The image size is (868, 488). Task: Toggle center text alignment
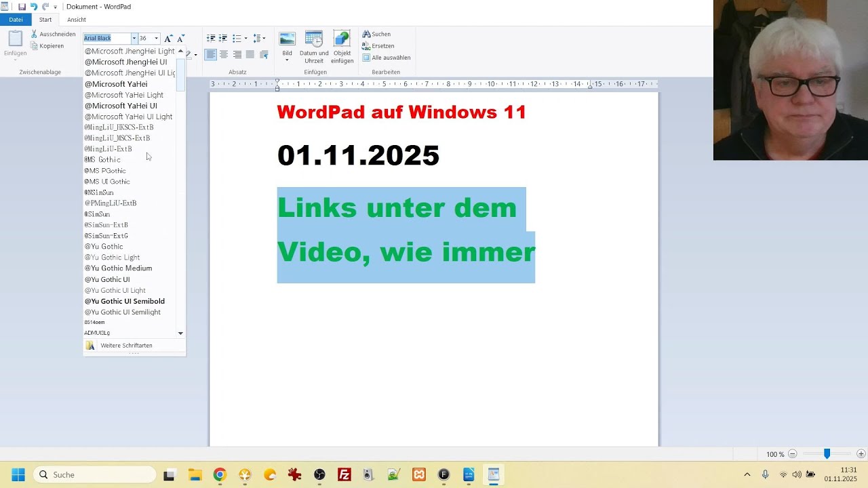pyautogui.click(x=224, y=54)
